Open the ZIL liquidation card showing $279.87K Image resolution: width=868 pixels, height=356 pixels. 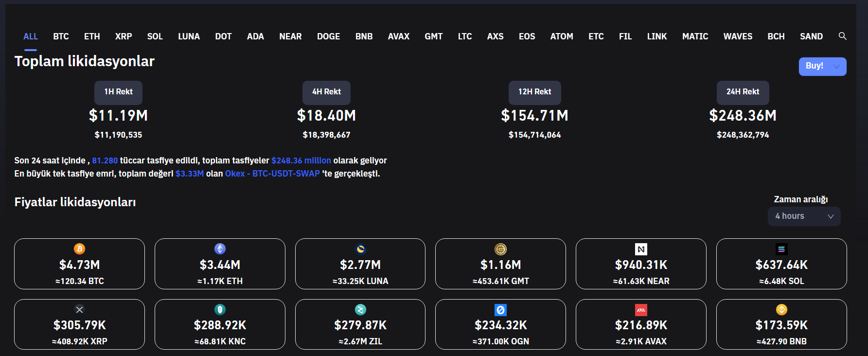click(x=360, y=324)
